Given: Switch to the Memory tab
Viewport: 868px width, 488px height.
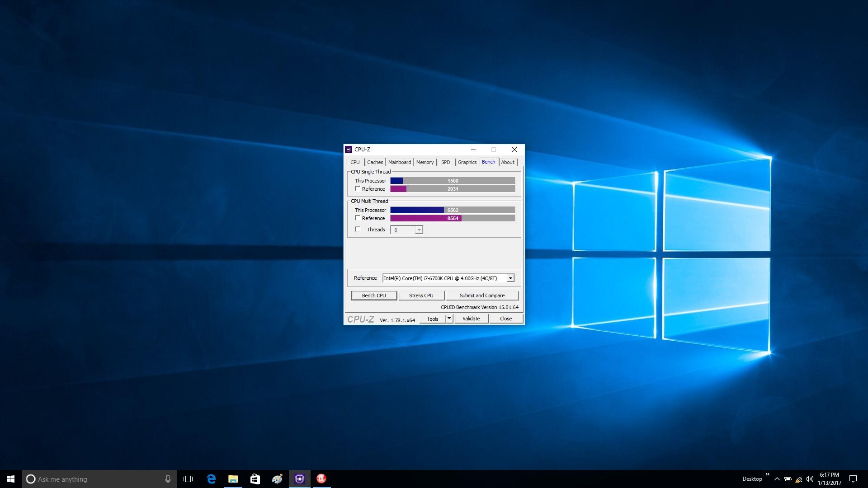Looking at the screenshot, I should (425, 162).
